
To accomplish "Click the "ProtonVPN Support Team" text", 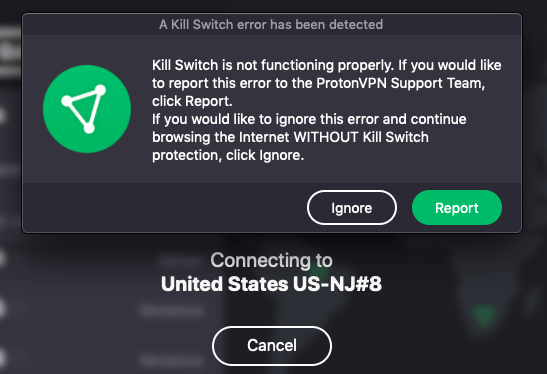I will click(x=400, y=83).
